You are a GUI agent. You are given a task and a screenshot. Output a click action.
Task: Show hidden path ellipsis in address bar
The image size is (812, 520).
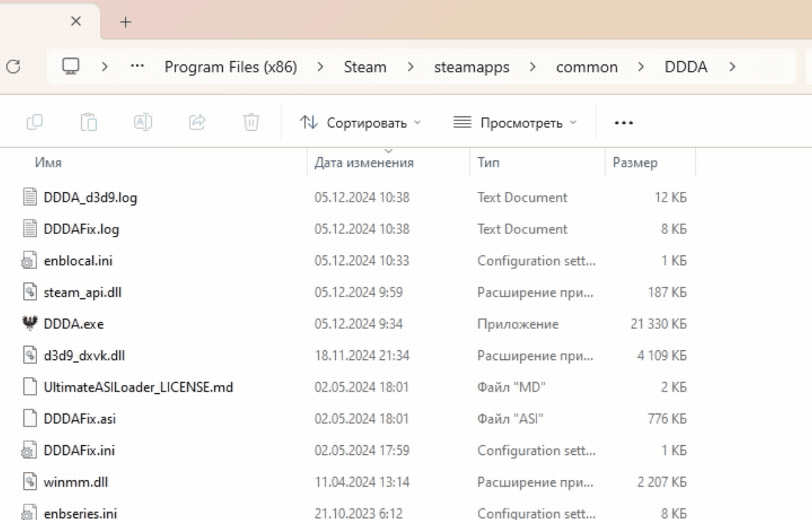137,67
